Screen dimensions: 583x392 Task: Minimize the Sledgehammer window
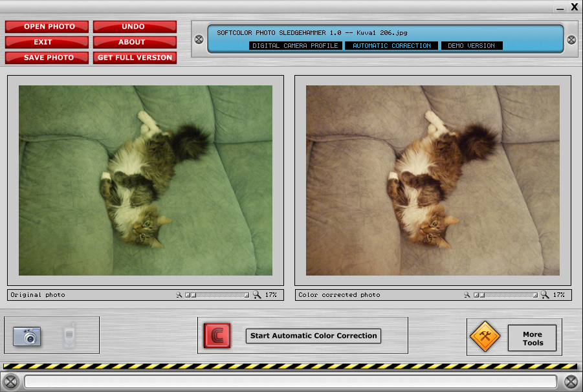pyautogui.click(x=560, y=8)
